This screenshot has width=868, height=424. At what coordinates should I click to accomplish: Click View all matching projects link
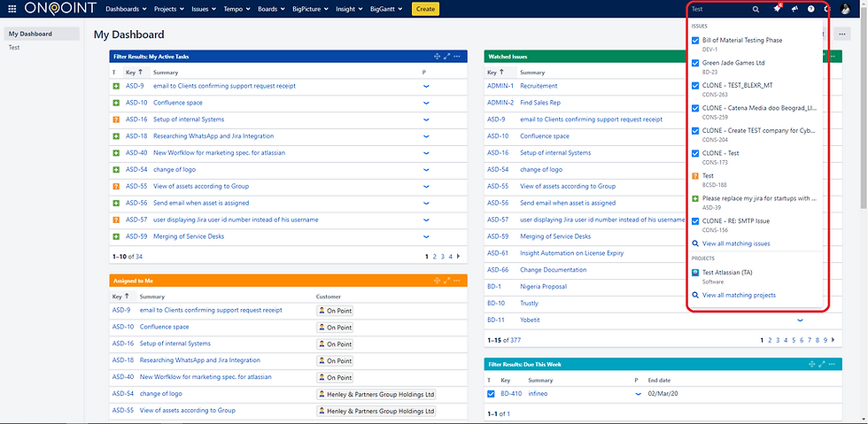[739, 295]
